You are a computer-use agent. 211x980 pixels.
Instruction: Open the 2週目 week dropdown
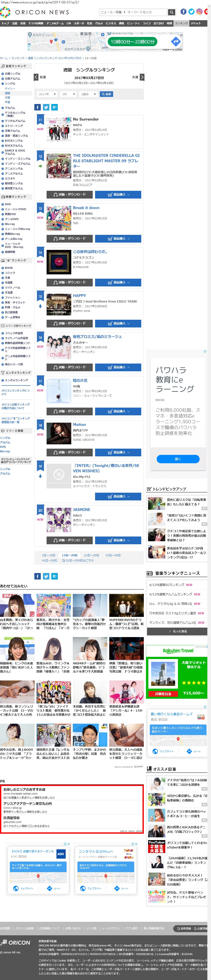coord(88,94)
